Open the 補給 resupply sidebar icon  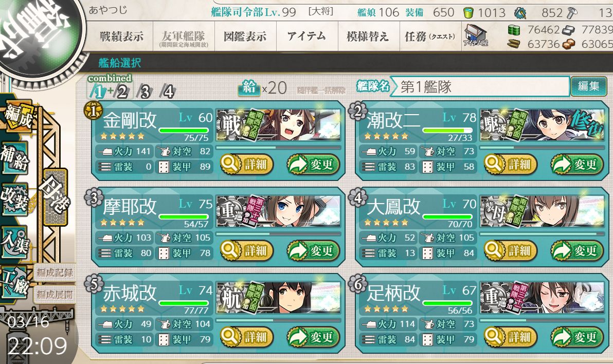[15, 158]
